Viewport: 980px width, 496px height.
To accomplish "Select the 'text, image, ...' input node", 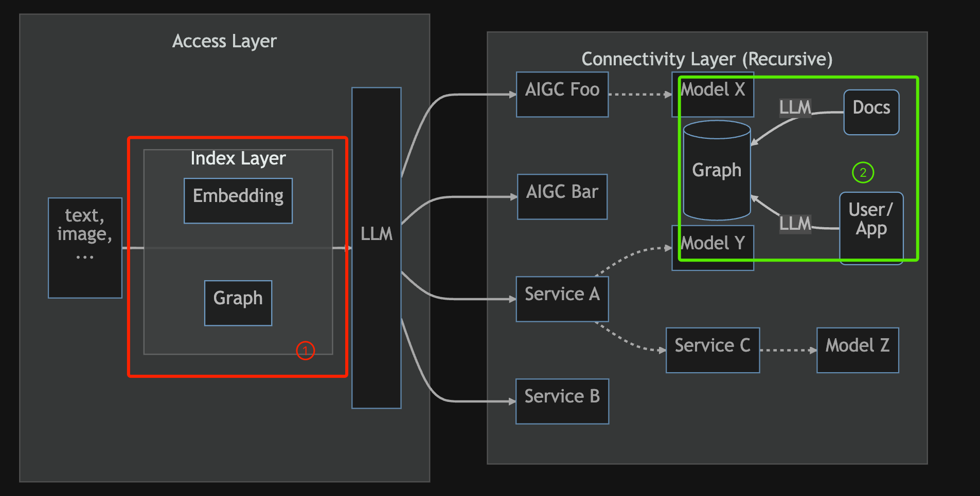I will click(85, 248).
